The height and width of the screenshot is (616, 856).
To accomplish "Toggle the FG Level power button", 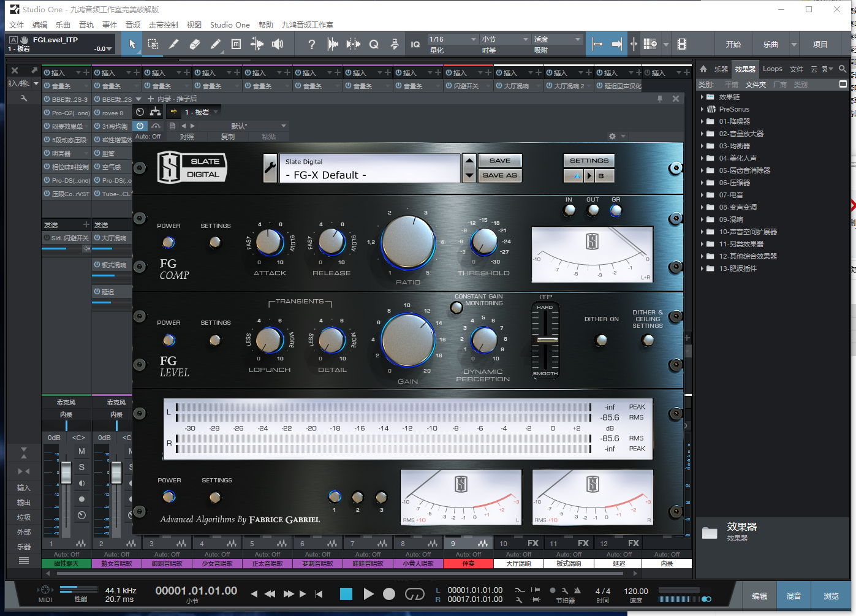I will (169, 340).
